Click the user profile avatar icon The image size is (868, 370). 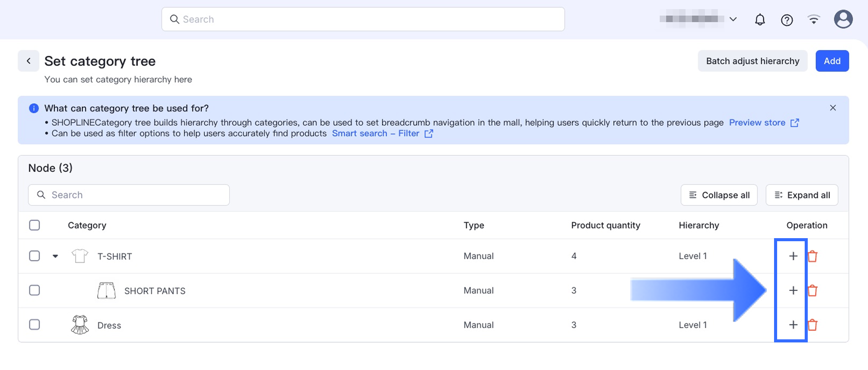tap(843, 19)
